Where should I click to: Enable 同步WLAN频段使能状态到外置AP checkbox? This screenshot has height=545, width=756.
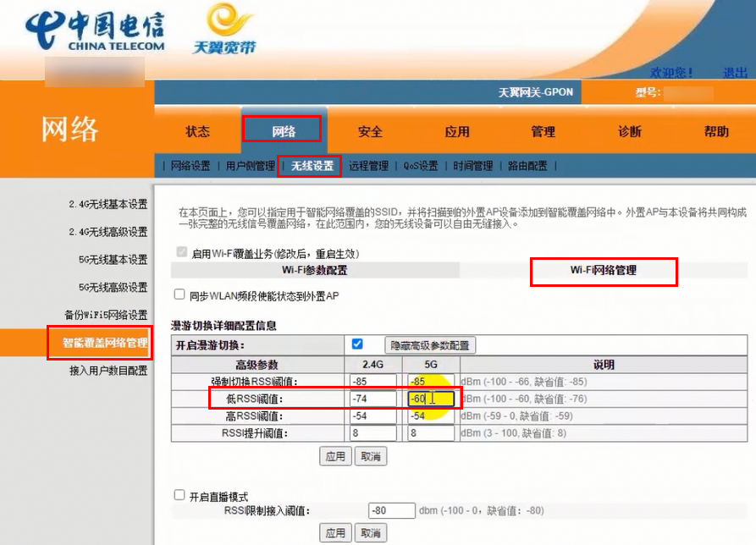[179, 295]
